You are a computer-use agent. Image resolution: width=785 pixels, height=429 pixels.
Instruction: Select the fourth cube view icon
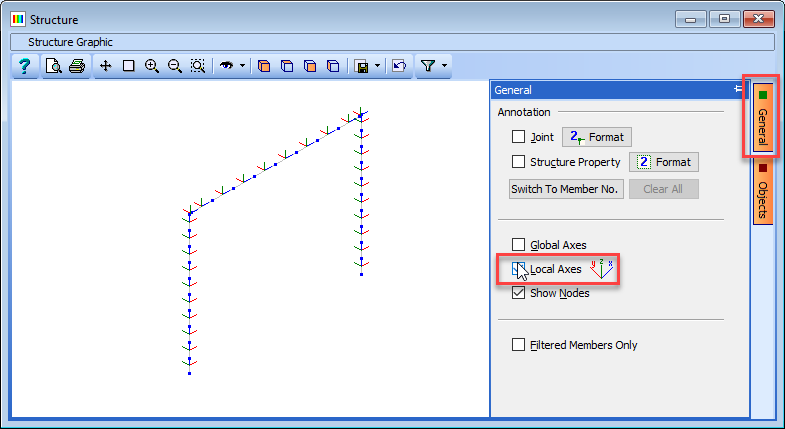pyautogui.click(x=333, y=66)
